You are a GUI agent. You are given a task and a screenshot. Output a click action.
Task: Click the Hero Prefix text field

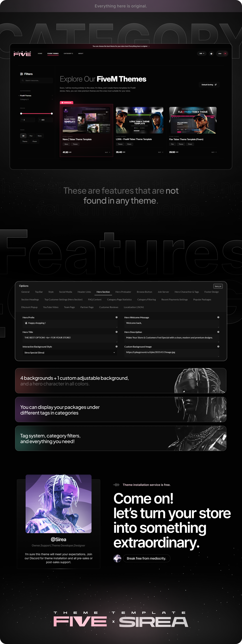70,324
